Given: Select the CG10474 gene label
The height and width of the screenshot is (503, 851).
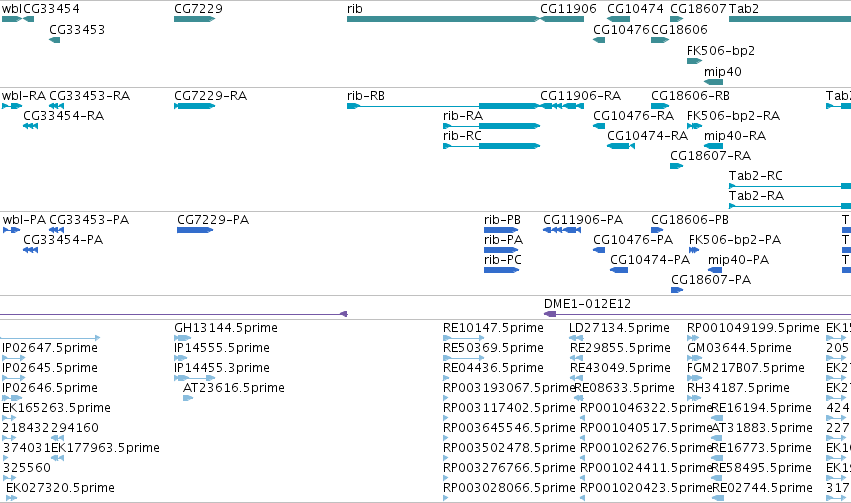Looking at the screenshot, I should (635, 9).
